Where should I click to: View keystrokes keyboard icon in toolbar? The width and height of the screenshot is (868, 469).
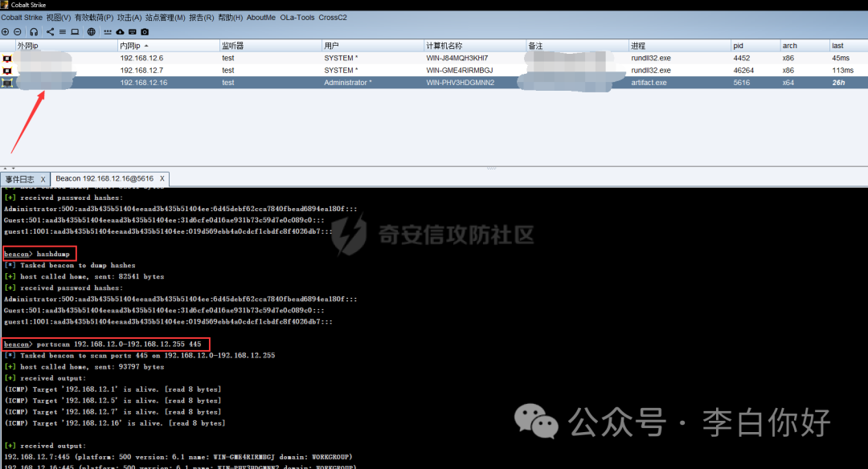tap(133, 32)
